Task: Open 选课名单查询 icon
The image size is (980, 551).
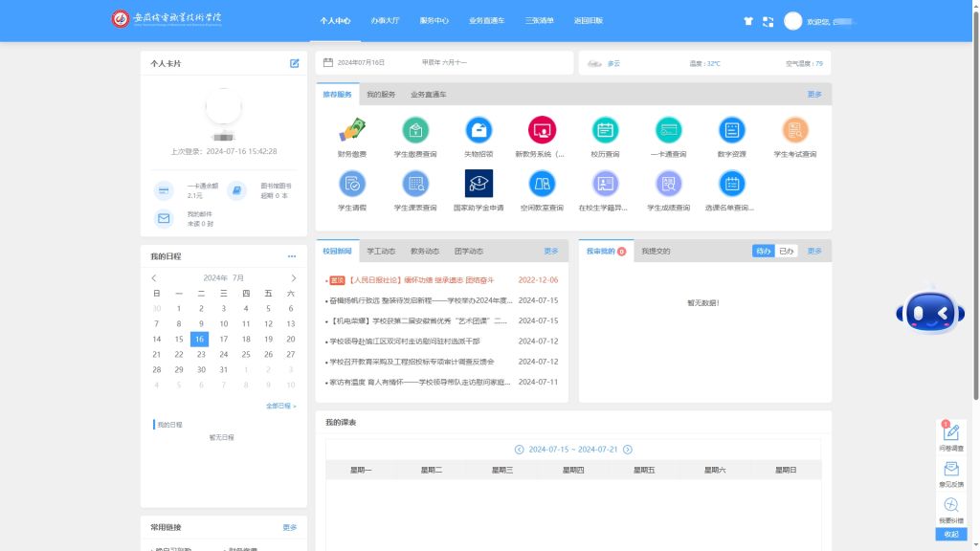Action: point(732,184)
